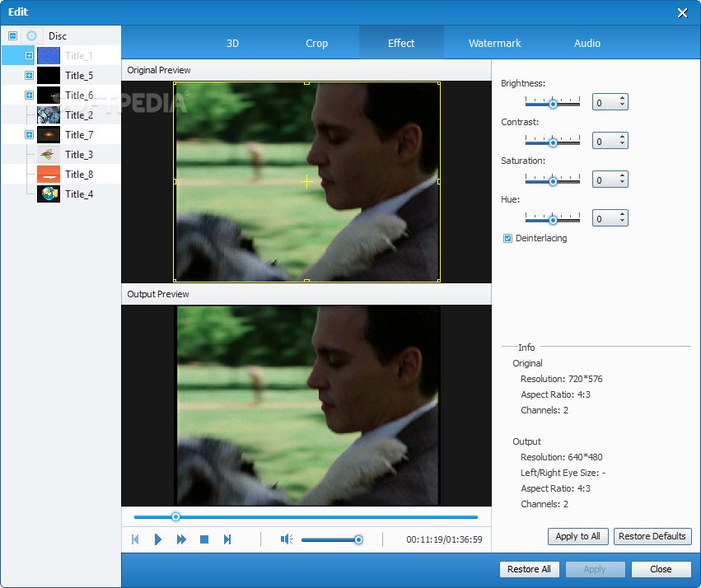Increase Brightness with the up arrow
The height and width of the screenshot is (588, 701).
coord(622,98)
